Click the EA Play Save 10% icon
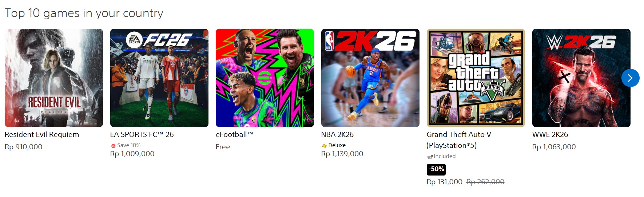The image size is (644, 197). (113, 146)
